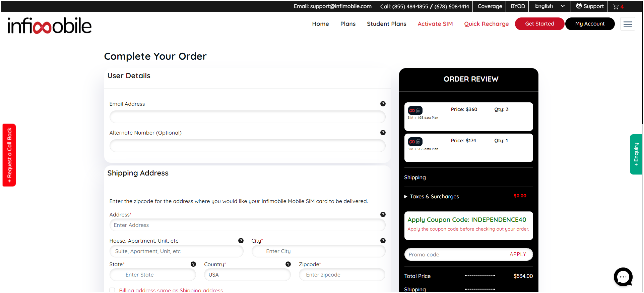Image resolution: width=644 pixels, height=293 pixels.
Task: Click the Price: $174 text
Action: pos(463,141)
